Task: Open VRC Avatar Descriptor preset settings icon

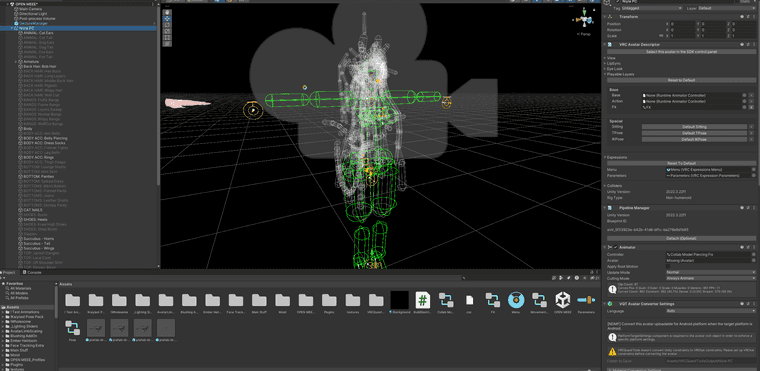Action: tap(748, 44)
